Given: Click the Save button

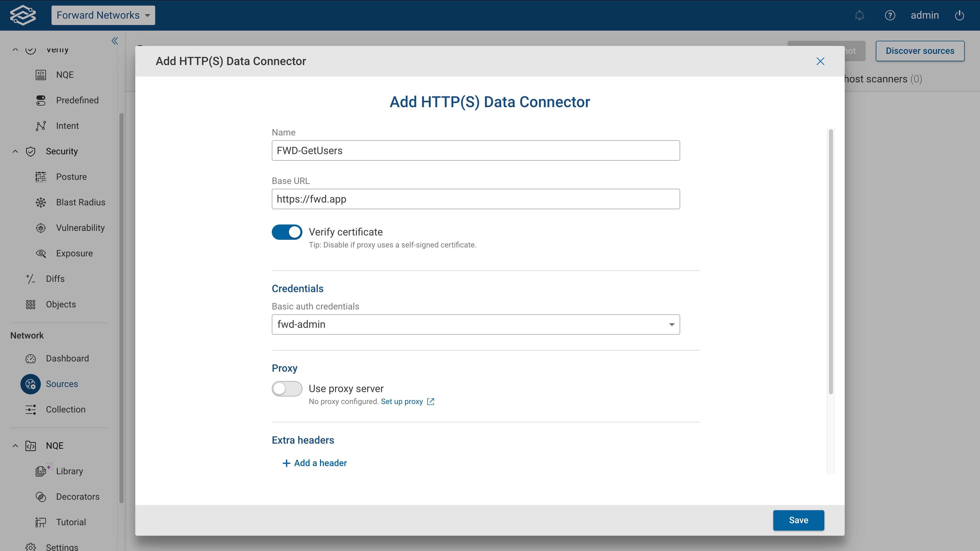Looking at the screenshot, I should point(799,520).
